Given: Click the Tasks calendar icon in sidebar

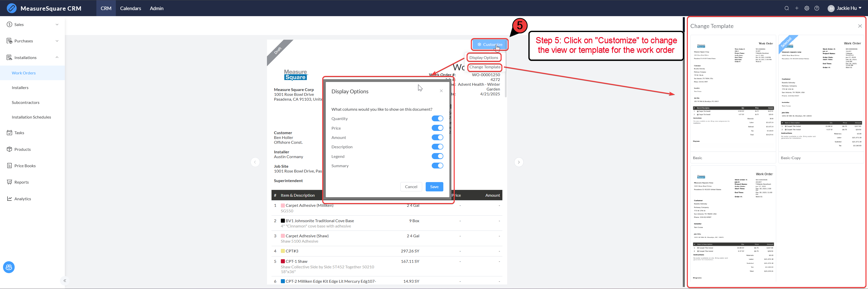Looking at the screenshot, I should [9, 133].
